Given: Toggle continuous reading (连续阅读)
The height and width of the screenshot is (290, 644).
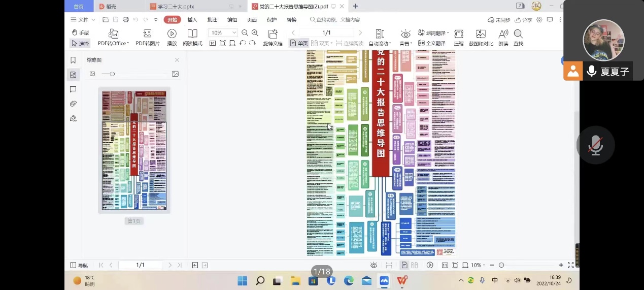Looking at the screenshot, I should 350,43.
